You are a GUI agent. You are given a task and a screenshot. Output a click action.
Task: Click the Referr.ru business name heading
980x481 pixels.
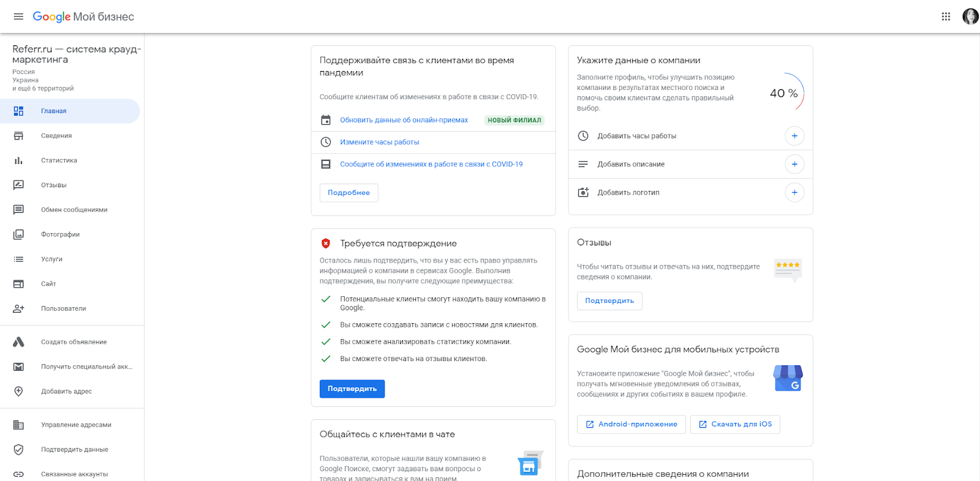pyautogui.click(x=77, y=54)
